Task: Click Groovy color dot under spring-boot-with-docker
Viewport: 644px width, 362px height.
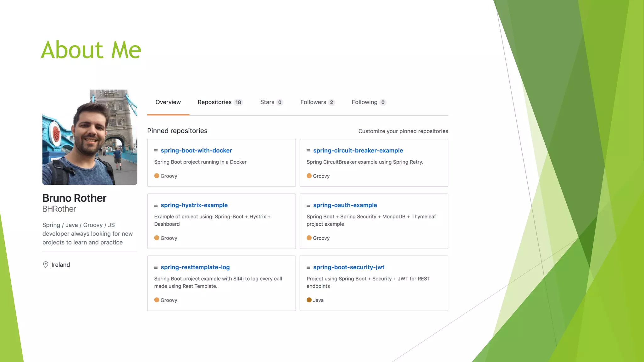Action: tap(157, 176)
